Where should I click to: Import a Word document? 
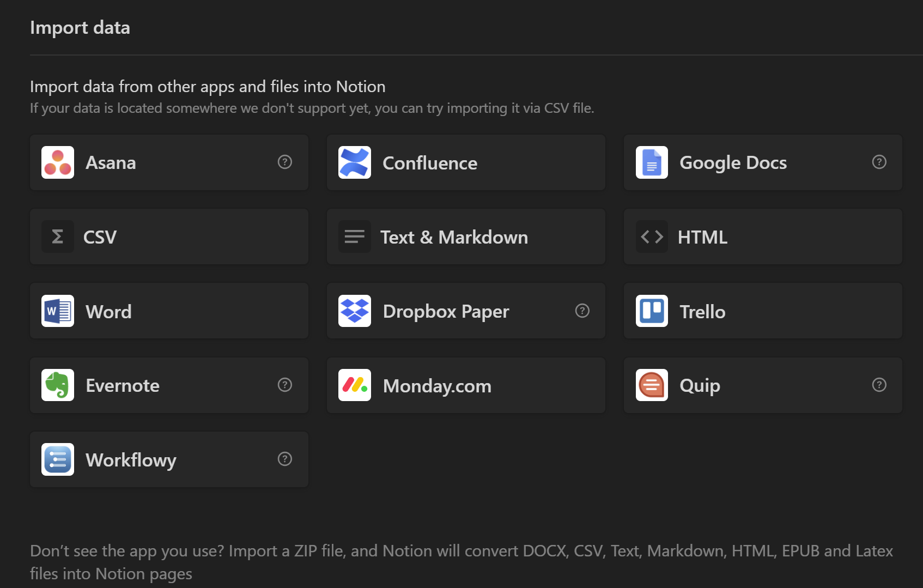click(169, 311)
